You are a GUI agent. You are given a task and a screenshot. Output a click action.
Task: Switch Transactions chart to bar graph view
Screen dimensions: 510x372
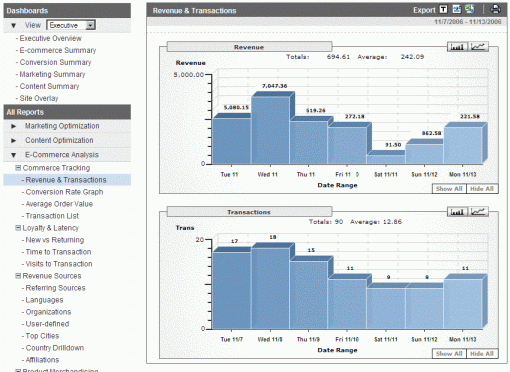pos(457,212)
